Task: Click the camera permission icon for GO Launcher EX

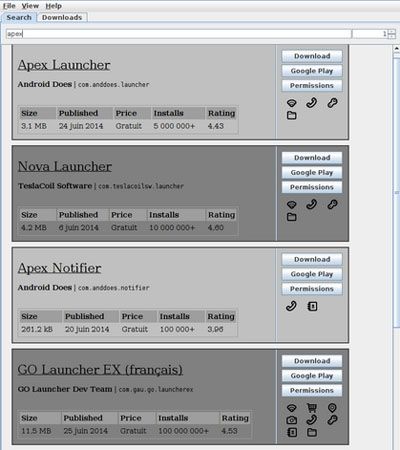Action: coord(292,420)
